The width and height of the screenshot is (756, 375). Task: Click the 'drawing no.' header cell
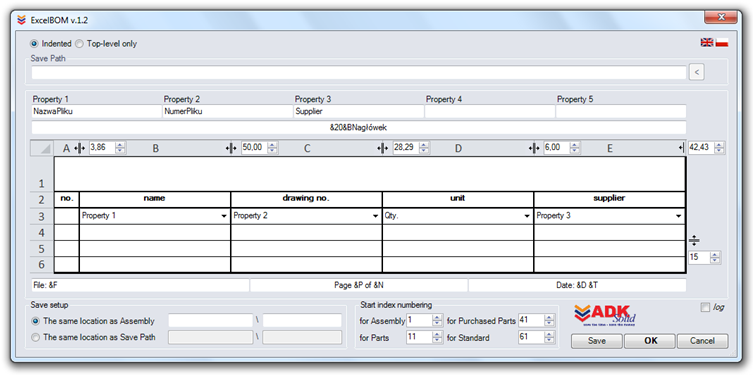306,200
